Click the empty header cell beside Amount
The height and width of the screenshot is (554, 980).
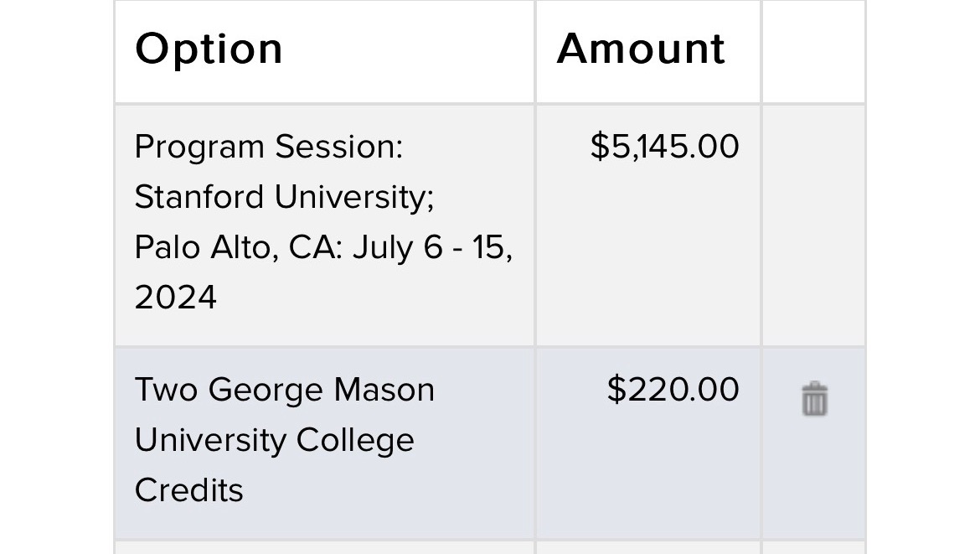812,50
